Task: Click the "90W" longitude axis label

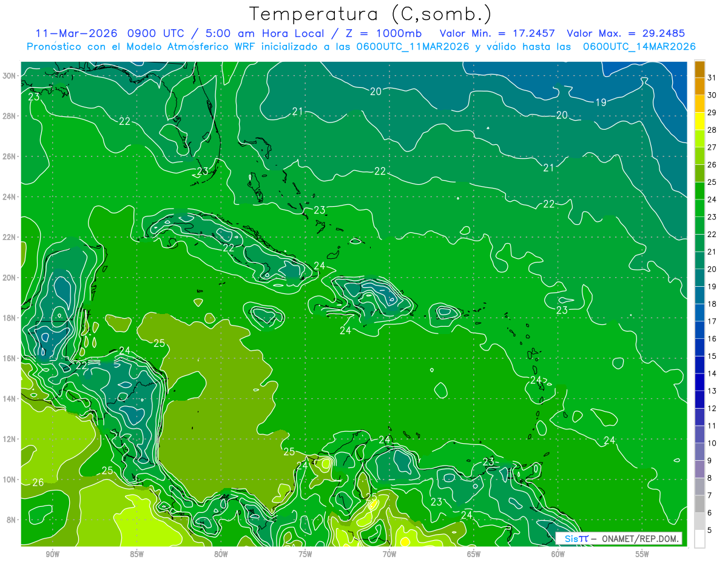Action: pos(52,554)
